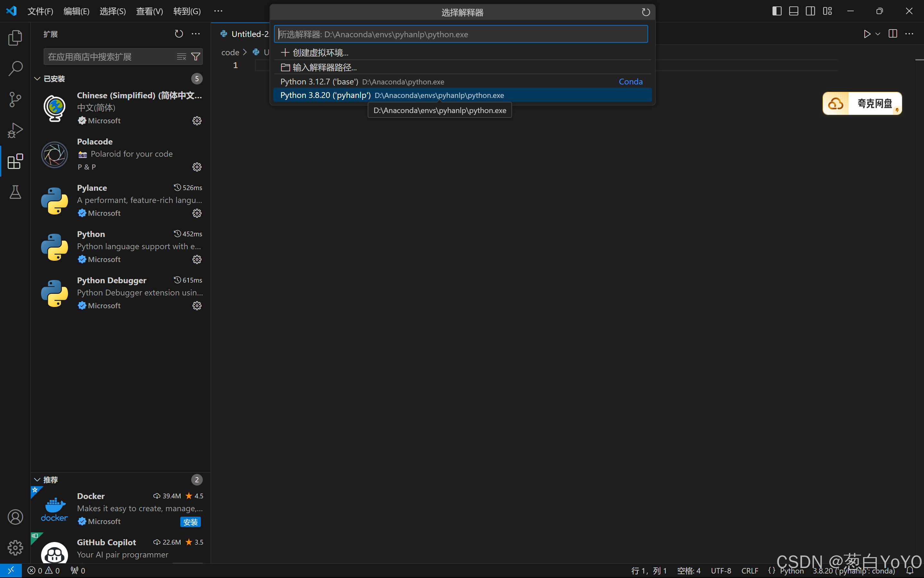Refresh the interpreter list
This screenshot has height=578, width=924.
click(646, 12)
